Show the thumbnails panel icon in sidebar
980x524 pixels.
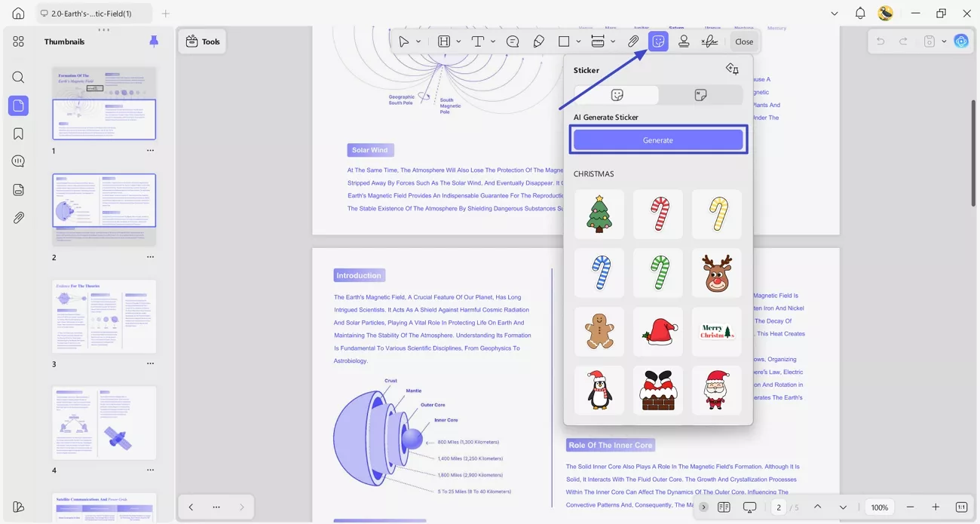tap(18, 106)
